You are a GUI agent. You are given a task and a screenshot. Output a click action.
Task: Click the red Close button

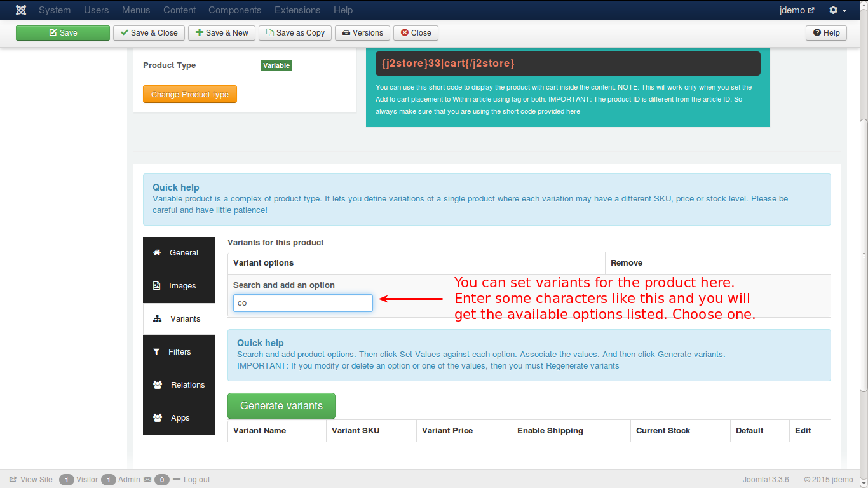tap(416, 33)
